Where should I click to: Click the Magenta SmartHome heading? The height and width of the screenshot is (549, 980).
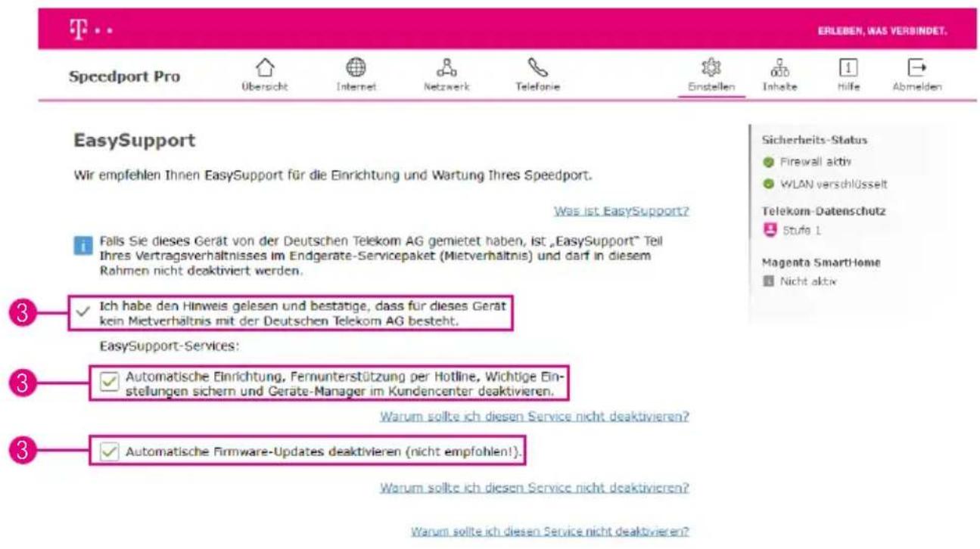pos(821,262)
